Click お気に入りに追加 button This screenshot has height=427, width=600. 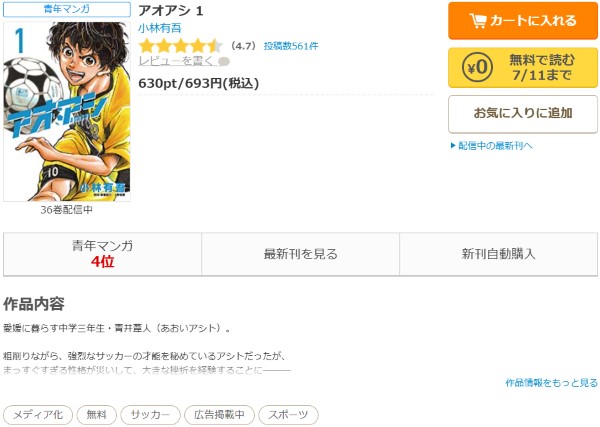coord(523,114)
